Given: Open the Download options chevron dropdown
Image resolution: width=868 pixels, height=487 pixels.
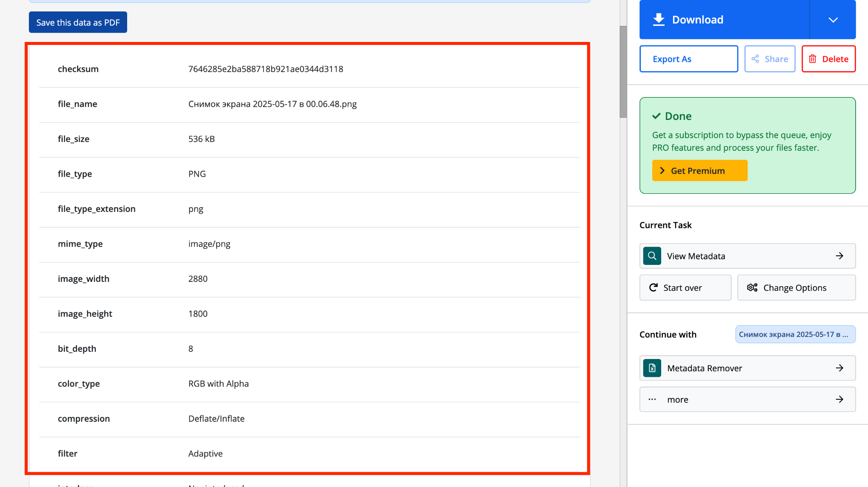Looking at the screenshot, I should 833,20.
